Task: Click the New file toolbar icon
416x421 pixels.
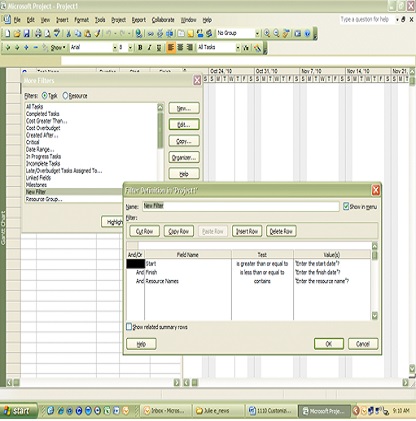Action: 8,33
